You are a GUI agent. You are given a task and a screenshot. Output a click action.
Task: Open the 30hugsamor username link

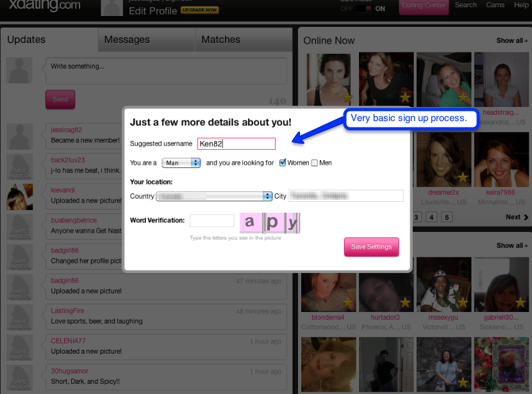(x=70, y=371)
